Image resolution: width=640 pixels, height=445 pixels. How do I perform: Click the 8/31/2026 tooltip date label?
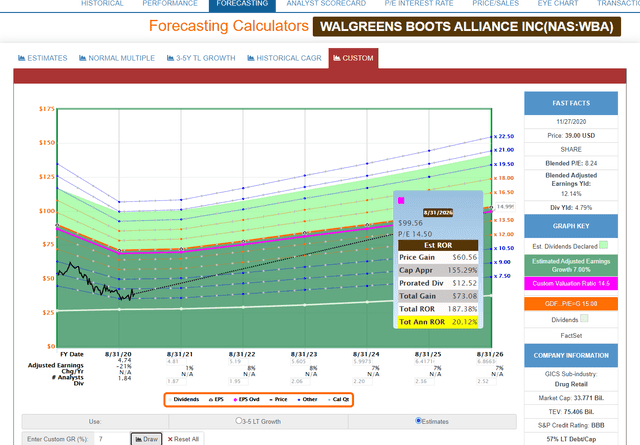tap(438, 213)
